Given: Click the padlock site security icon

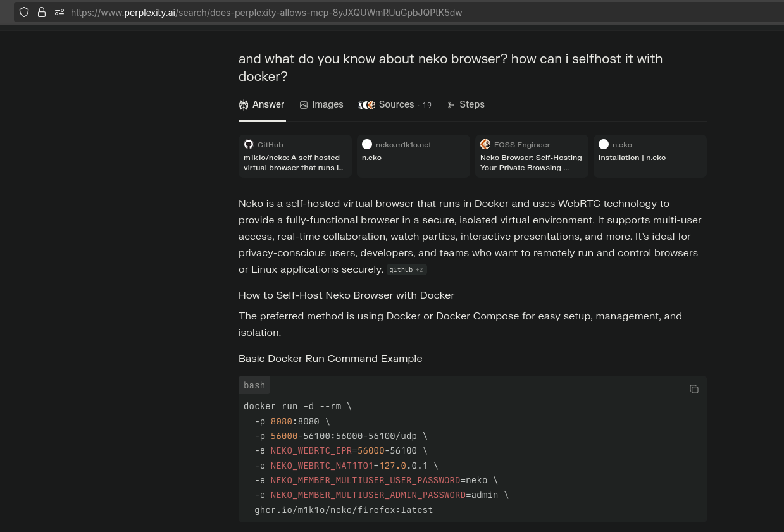Looking at the screenshot, I should [x=42, y=12].
